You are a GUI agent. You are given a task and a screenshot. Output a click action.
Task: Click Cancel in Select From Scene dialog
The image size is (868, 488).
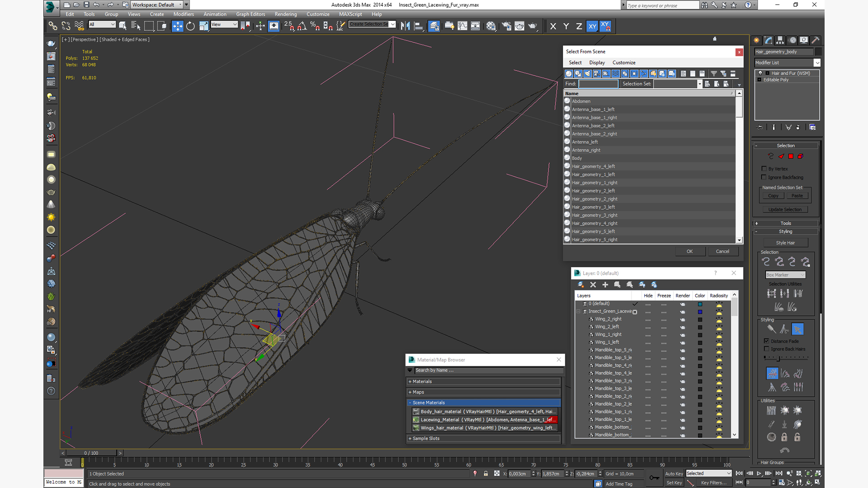[x=722, y=251]
